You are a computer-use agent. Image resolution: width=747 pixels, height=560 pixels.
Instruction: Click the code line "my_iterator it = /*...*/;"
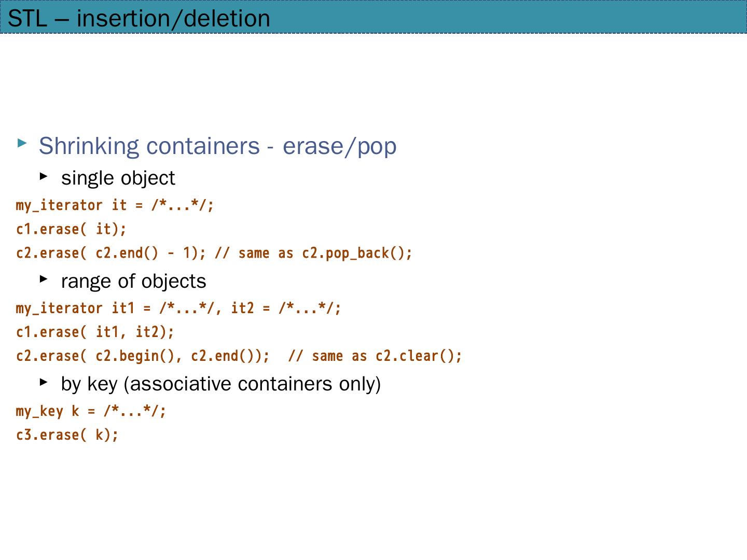pyautogui.click(x=115, y=205)
